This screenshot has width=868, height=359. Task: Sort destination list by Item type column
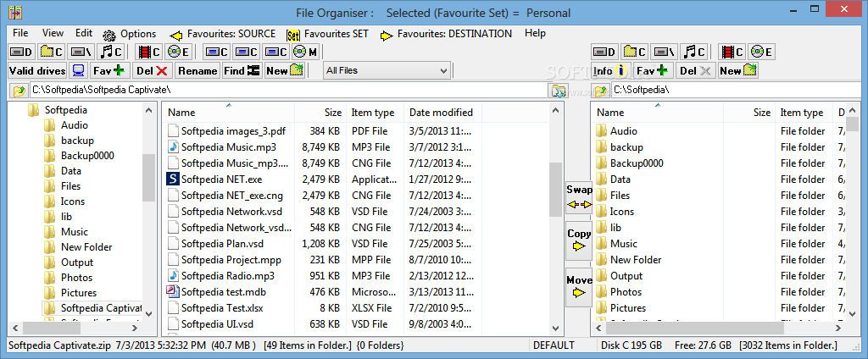(804, 113)
